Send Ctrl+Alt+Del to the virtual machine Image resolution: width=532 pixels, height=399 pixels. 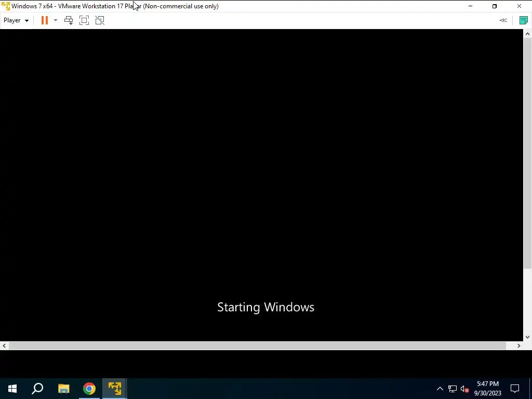69,20
